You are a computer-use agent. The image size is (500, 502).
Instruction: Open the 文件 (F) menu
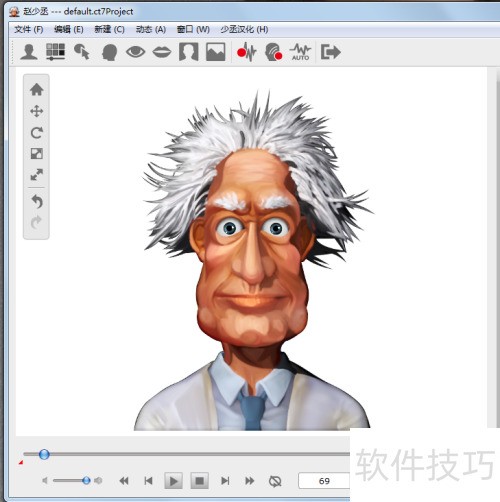tap(29, 30)
